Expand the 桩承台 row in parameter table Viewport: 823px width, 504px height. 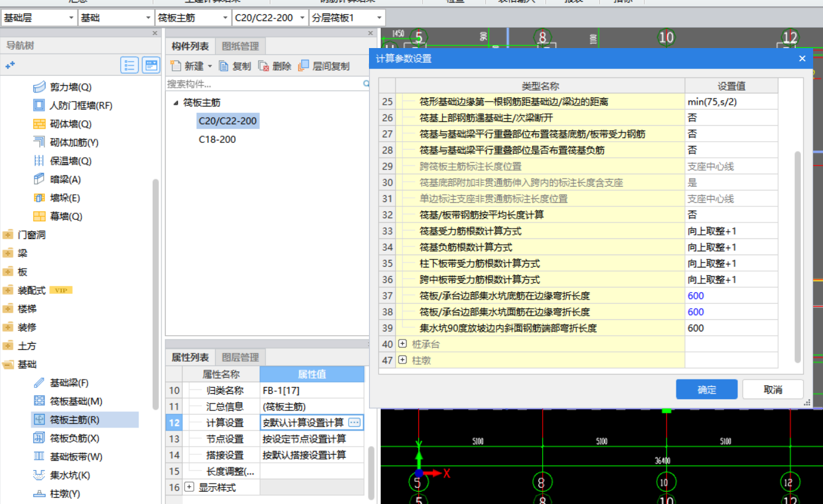(403, 344)
